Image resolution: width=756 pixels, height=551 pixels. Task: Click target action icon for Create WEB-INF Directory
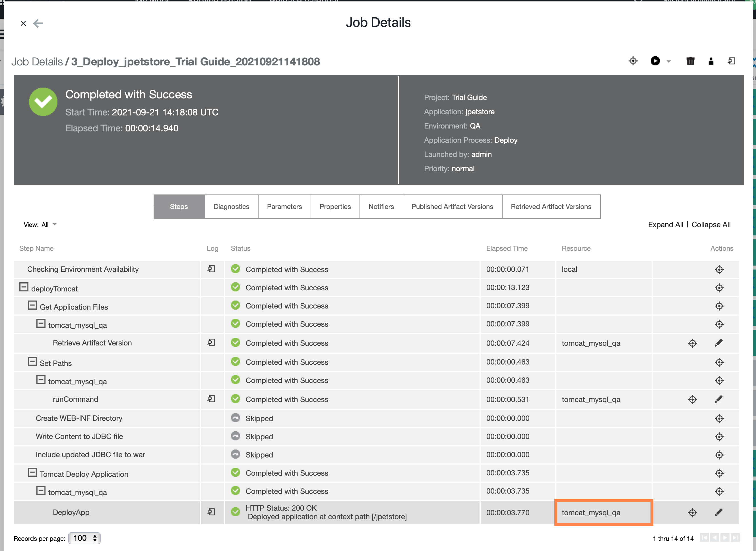(x=719, y=419)
